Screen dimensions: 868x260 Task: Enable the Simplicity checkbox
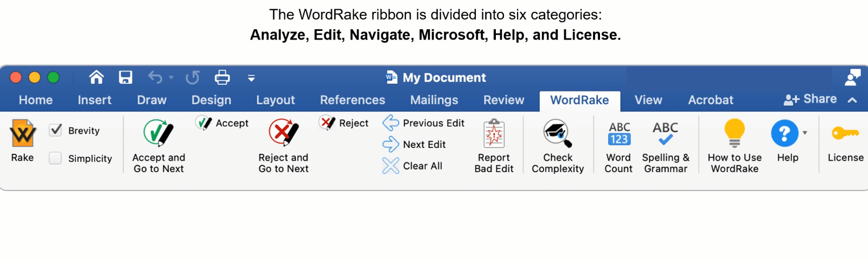[55, 158]
